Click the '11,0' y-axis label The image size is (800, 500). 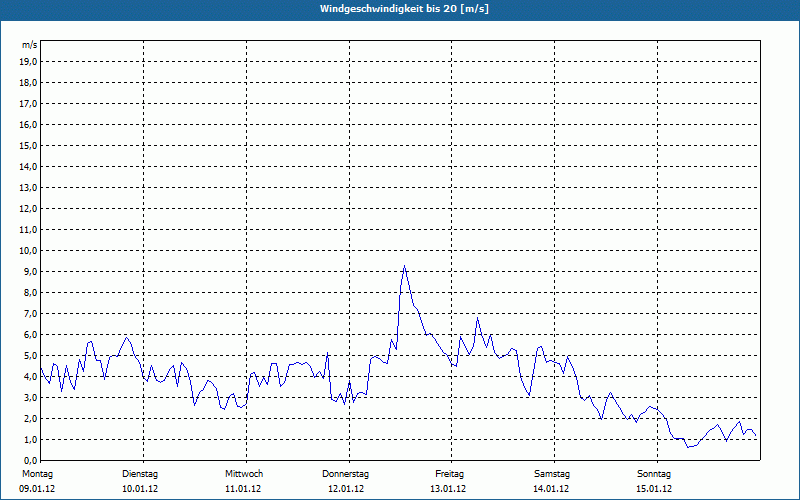tap(28, 230)
